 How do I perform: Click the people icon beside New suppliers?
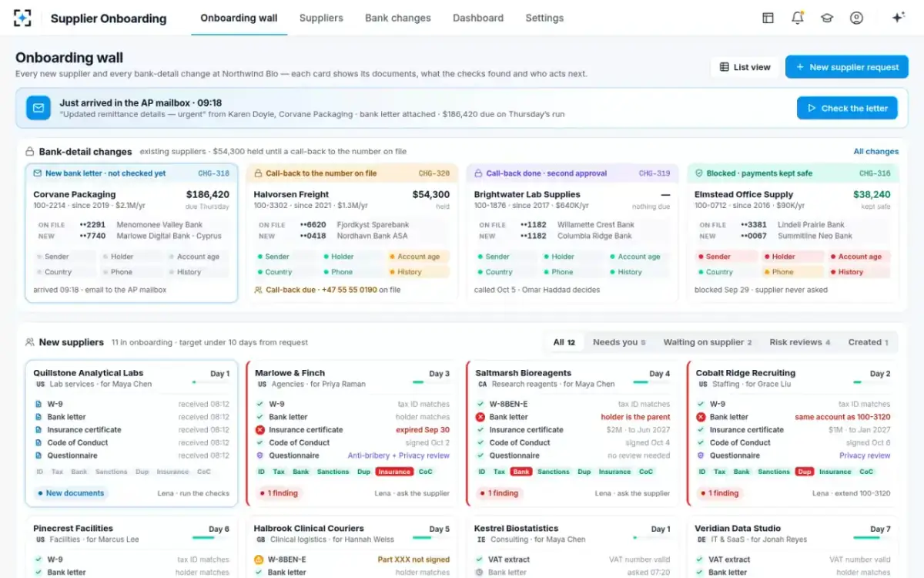pos(29,342)
